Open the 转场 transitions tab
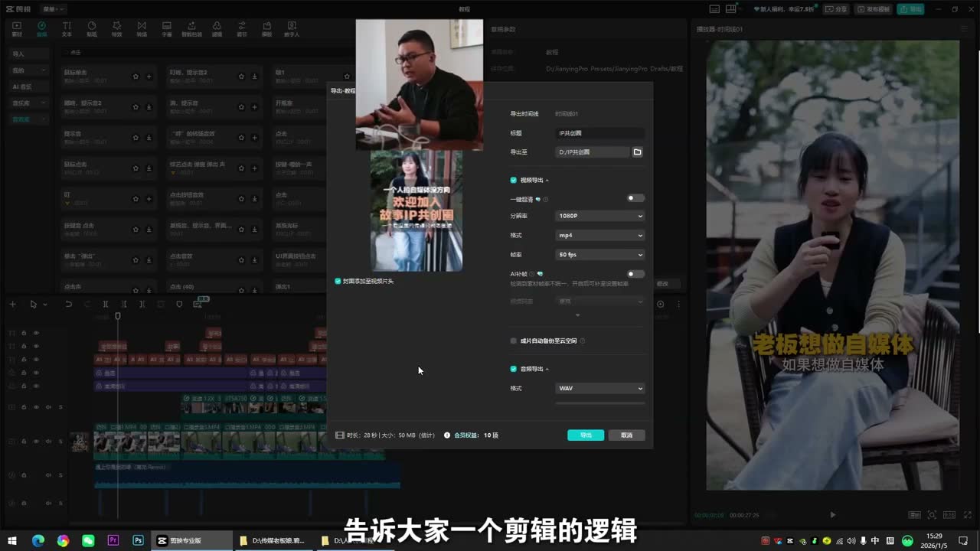 pos(142,29)
